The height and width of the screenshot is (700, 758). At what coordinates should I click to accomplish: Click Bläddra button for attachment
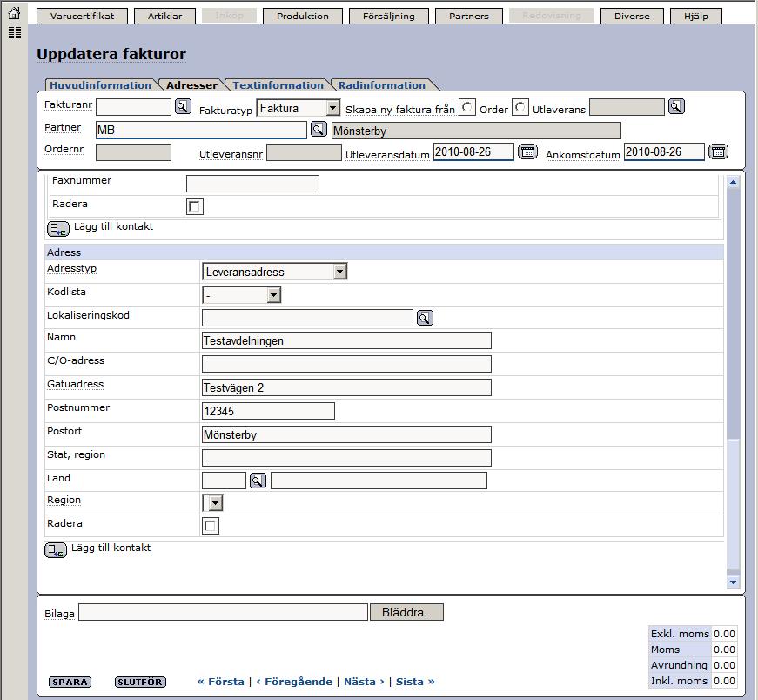(x=406, y=612)
